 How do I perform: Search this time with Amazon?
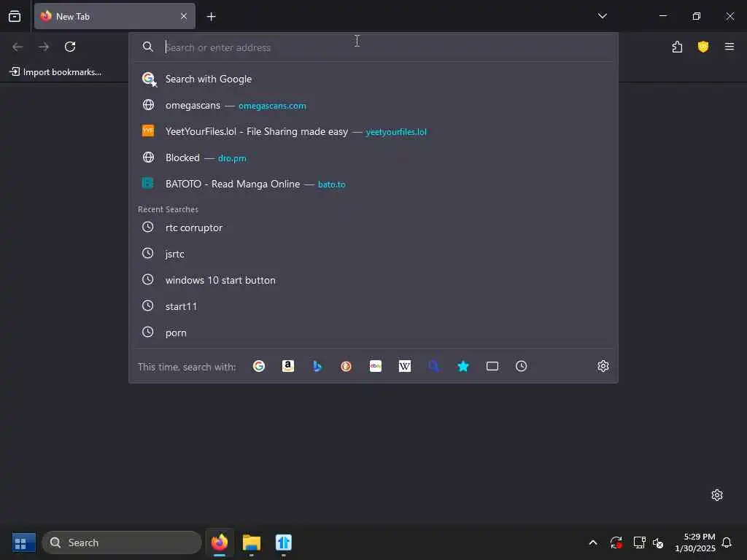tap(287, 366)
